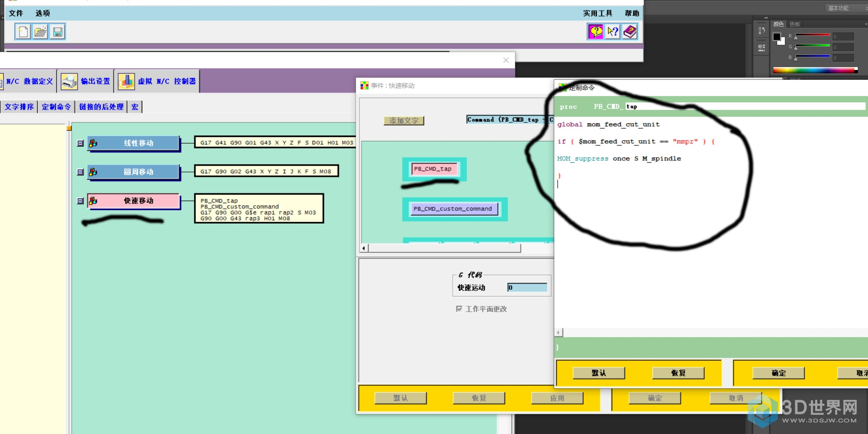Image resolution: width=868 pixels, height=434 pixels.
Task: Switch to the N/C 数据定义 tab
Action: [x=28, y=81]
